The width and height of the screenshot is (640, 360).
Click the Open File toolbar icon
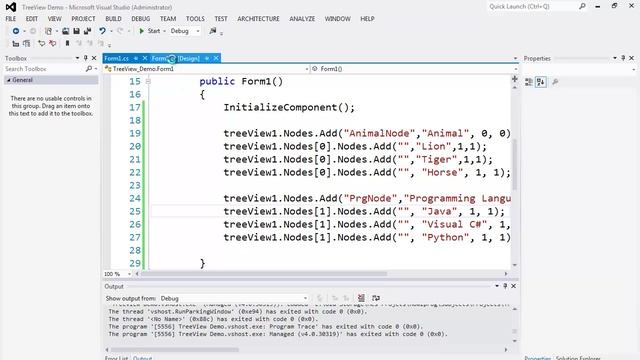point(65,31)
